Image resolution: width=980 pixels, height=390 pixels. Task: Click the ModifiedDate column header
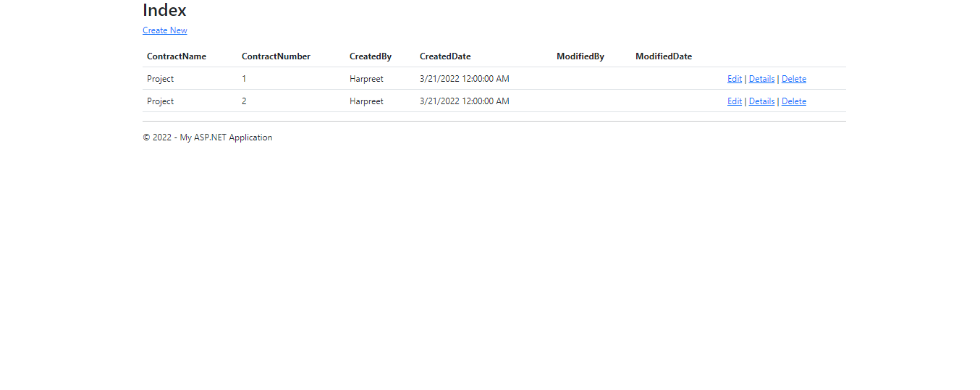point(664,56)
